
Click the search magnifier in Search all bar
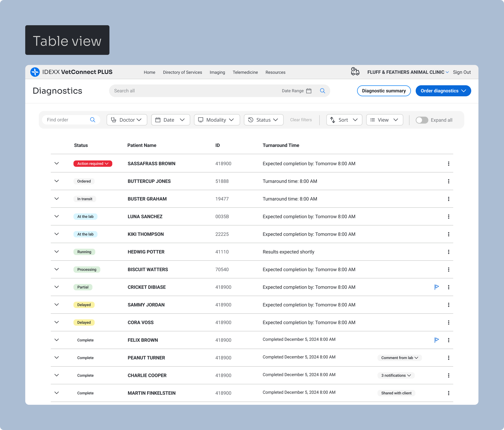click(322, 91)
